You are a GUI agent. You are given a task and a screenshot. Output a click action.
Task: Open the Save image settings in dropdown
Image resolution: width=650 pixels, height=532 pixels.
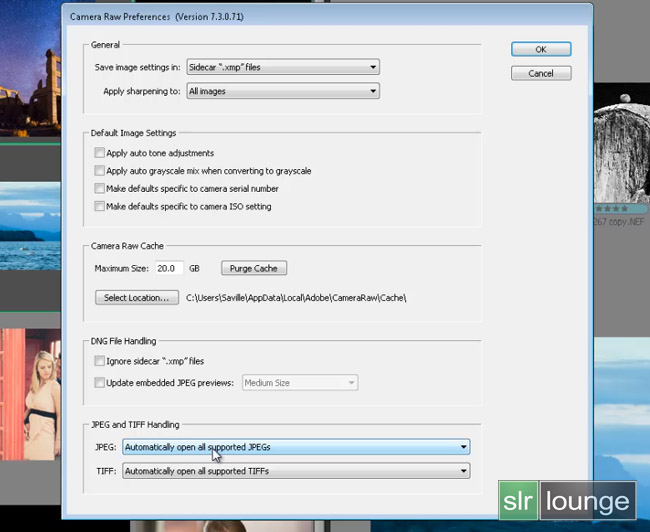[283, 67]
